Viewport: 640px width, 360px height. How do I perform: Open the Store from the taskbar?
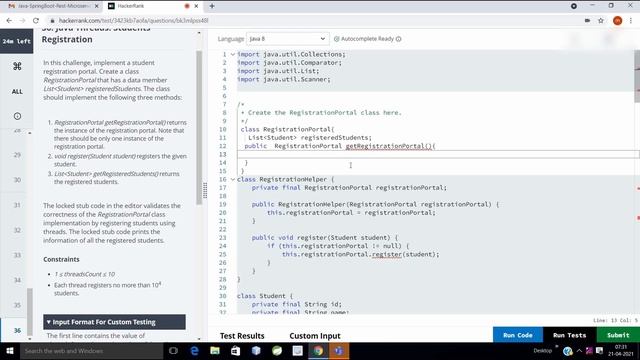236,351
